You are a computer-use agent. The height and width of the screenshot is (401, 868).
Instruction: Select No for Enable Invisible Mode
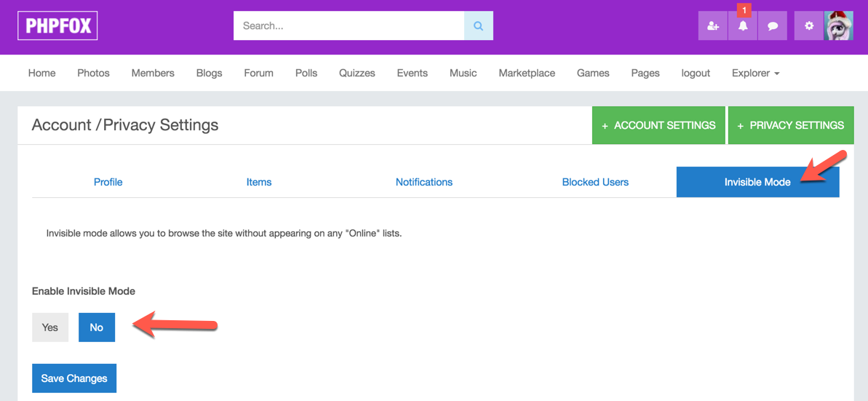click(97, 327)
